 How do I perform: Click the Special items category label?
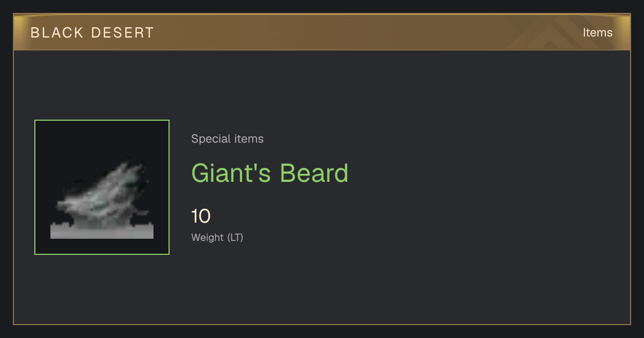click(x=228, y=139)
